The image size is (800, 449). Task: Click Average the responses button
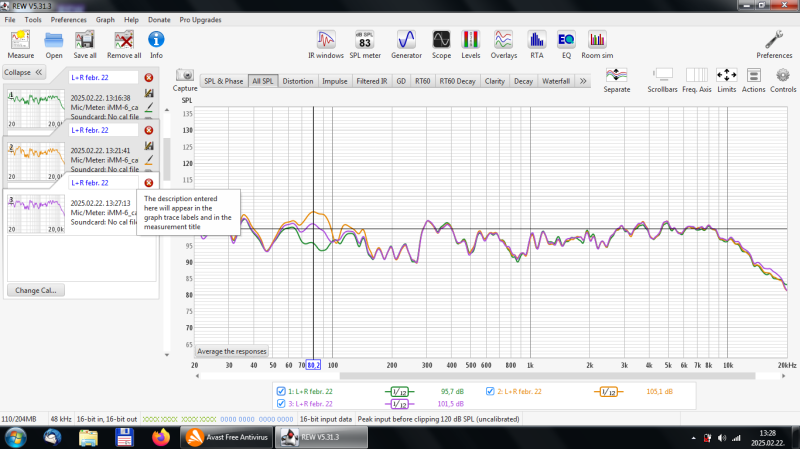[232, 351]
